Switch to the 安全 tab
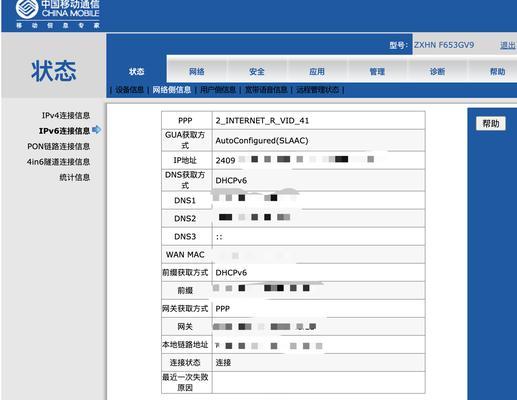Screen dimensions: 517x400 click(x=257, y=71)
